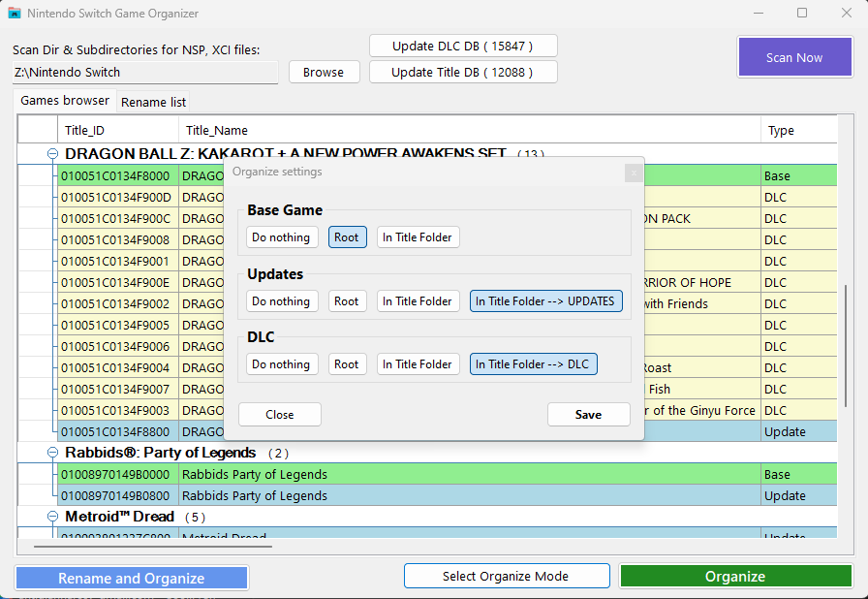Viewport: 868px width, 599px height.
Task: Select Do nothing for Base Game
Action: [x=282, y=236]
